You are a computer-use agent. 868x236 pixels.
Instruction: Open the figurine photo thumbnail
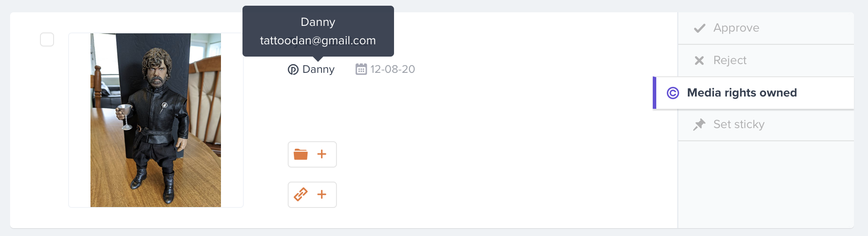(x=156, y=120)
